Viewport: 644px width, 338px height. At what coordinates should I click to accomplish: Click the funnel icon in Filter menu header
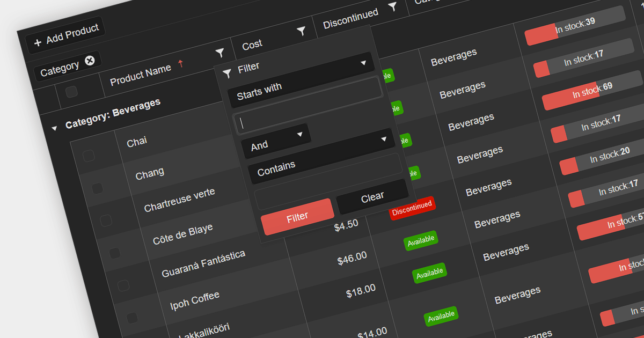coord(227,73)
